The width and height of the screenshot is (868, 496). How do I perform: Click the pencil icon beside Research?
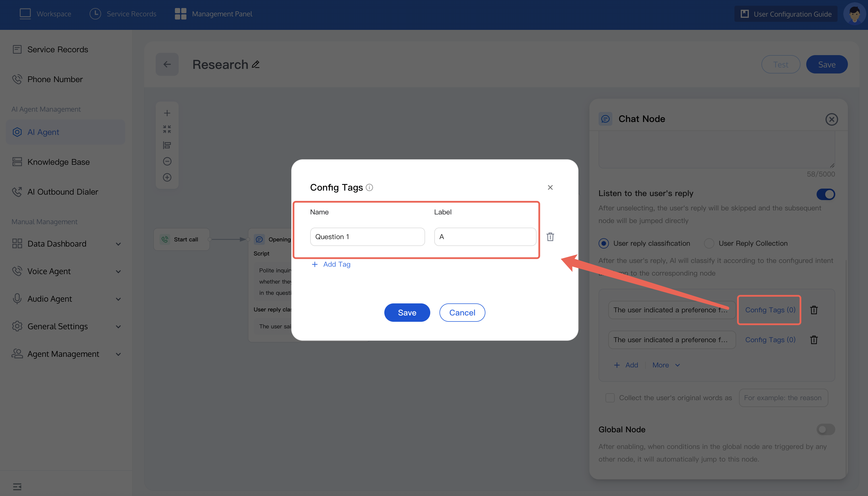tap(256, 64)
